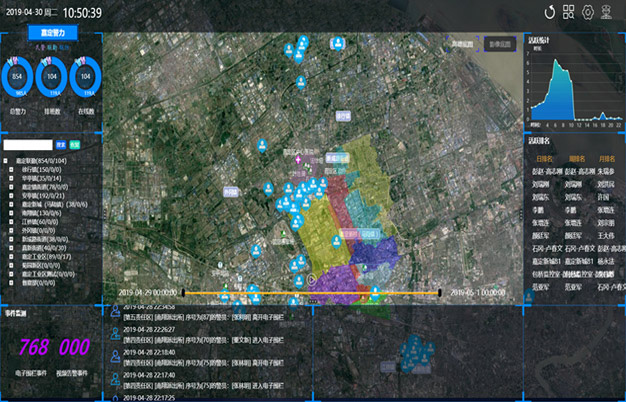
Task: Click the 排班数 donut chart
Action: [x=50, y=76]
